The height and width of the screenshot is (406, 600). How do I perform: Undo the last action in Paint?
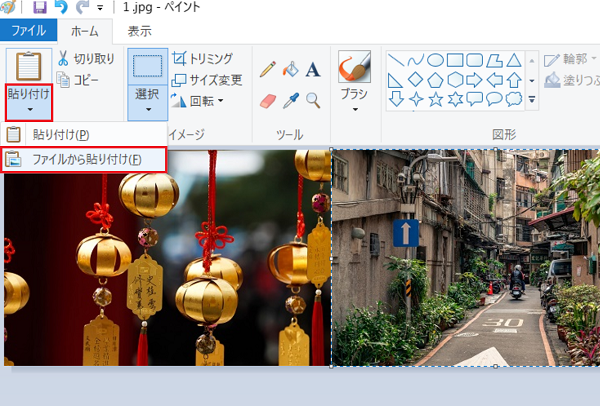pyautogui.click(x=61, y=7)
